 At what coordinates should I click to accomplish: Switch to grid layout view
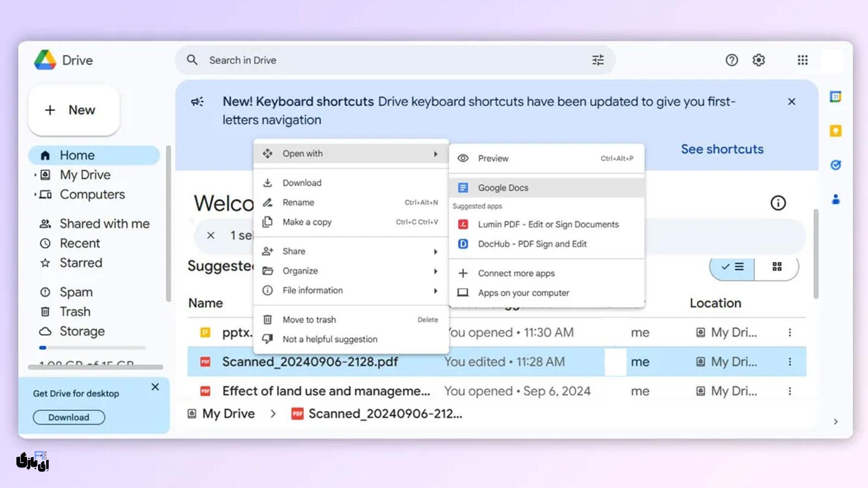[777, 267]
